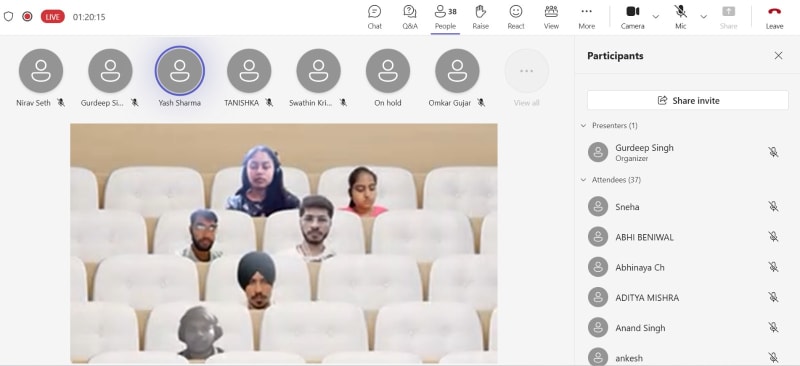Select Anand Singh in attendees list
The image size is (800, 366).
click(x=688, y=328)
